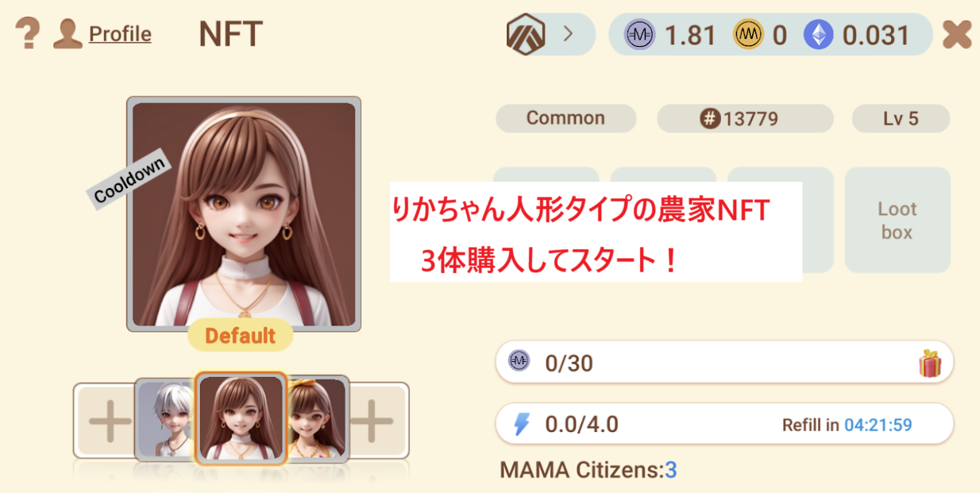
Task: Click the Ethereum balance icon
Action: pyautogui.click(x=818, y=35)
